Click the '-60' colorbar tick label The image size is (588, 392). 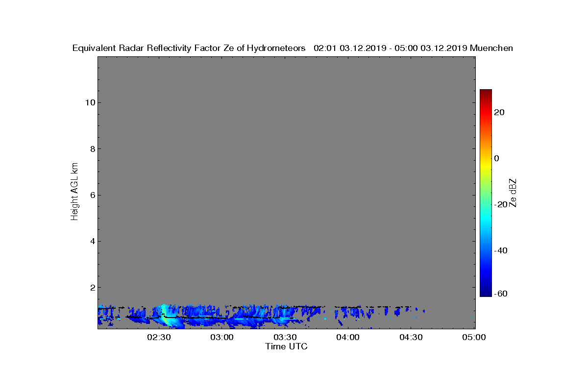(x=500, y=294)
